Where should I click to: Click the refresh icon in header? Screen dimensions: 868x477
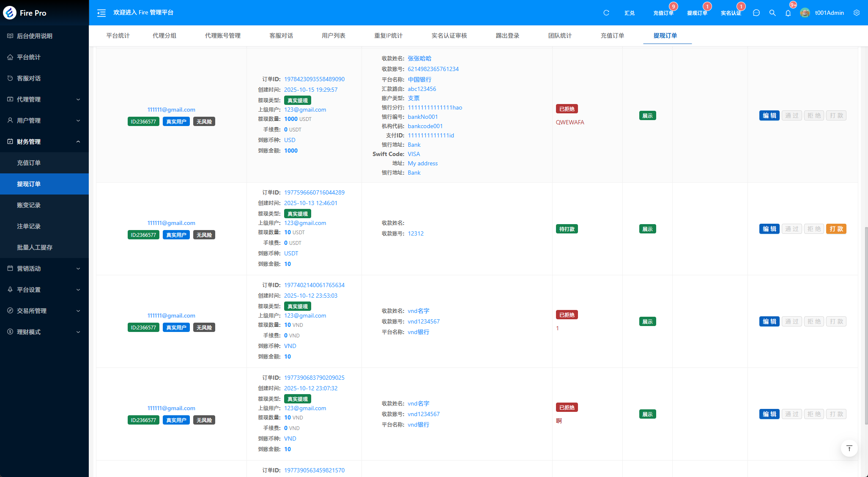pos(606,13)
